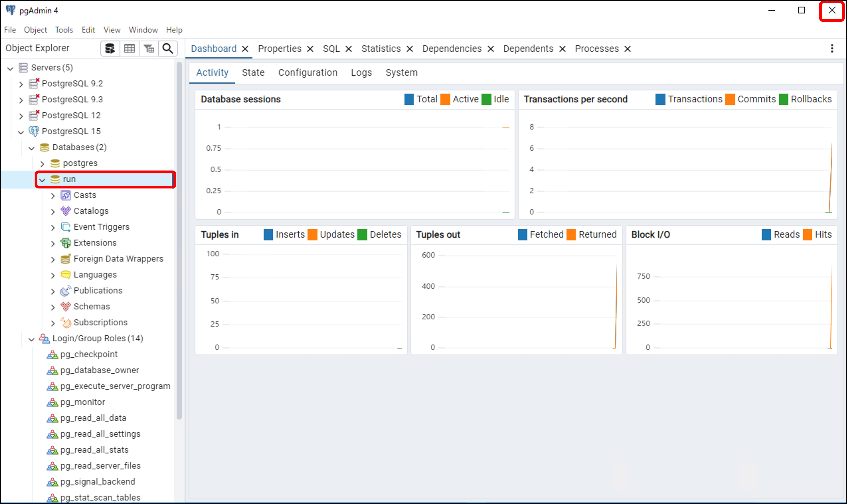Image resolution: width=847 pixels, height=504 pixels.
Task: Select the pg_database_owner role
Action: [x=99, y=370]
